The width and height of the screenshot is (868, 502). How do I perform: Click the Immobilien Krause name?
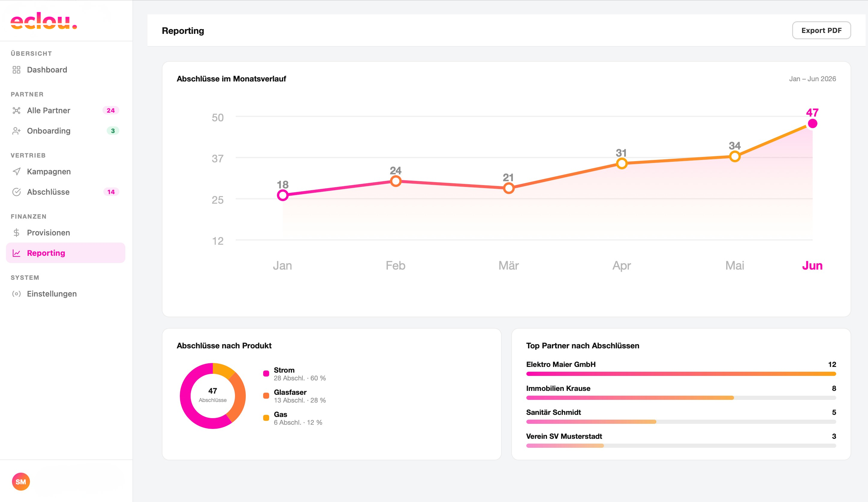tap(558, 388)
